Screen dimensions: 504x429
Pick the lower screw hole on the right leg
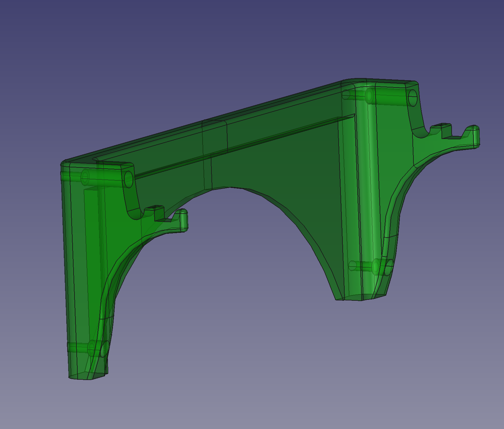pyautogui.click(x=389, y=267)
